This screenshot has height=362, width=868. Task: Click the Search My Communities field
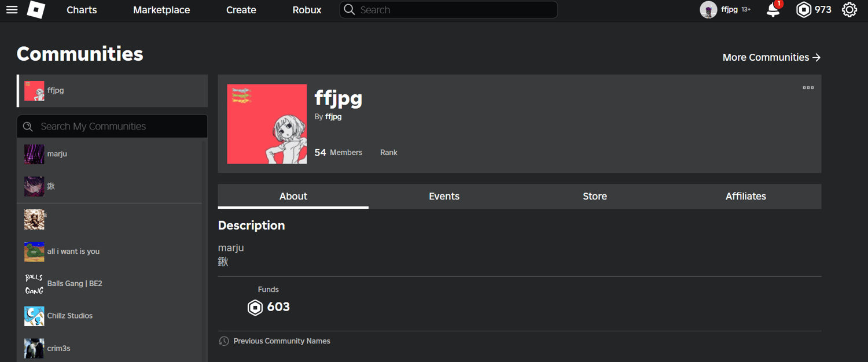(112, 126)
